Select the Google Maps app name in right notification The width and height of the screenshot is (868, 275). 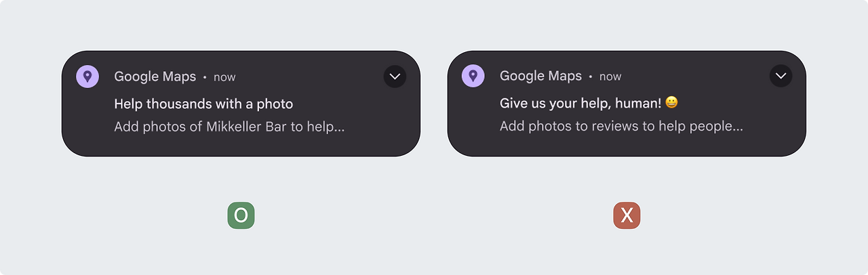540,77
